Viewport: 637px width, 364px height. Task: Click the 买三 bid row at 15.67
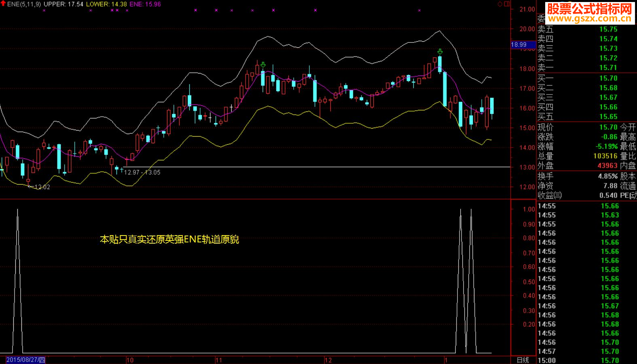pyautogui.click(x=578, y=97)
